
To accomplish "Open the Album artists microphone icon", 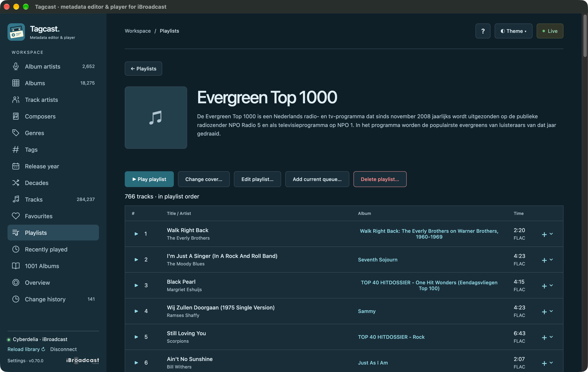I will (16, 66).
